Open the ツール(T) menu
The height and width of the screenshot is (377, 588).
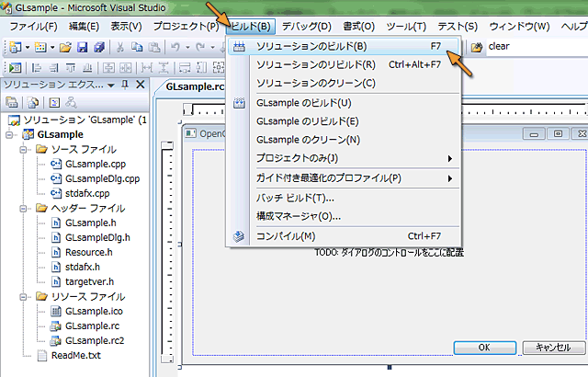pos(406,27)
